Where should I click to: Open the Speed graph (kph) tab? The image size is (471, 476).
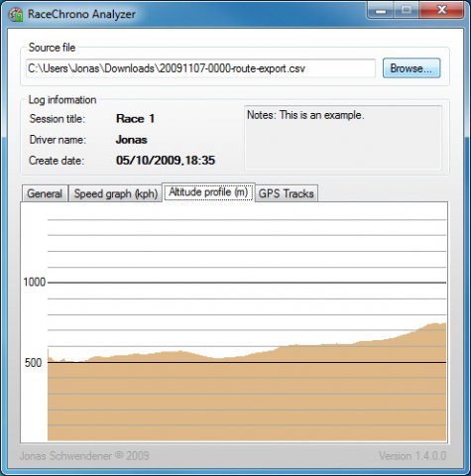pos(116,193)
